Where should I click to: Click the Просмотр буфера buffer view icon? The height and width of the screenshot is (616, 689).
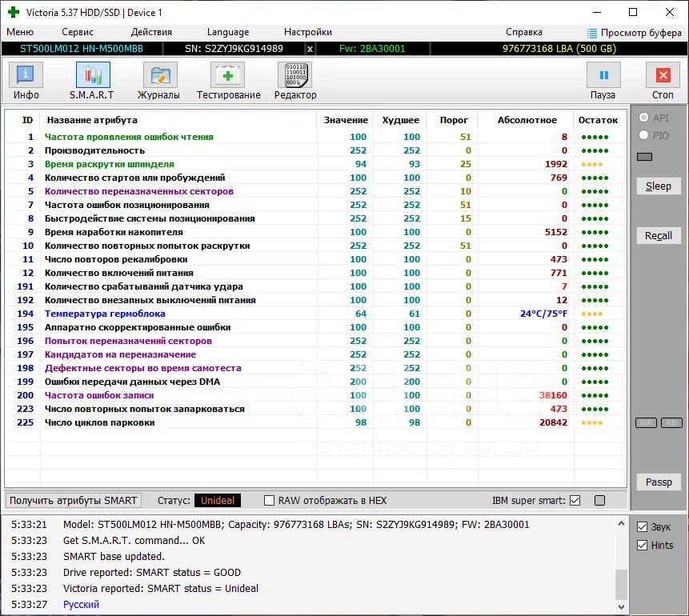[592, 33]
